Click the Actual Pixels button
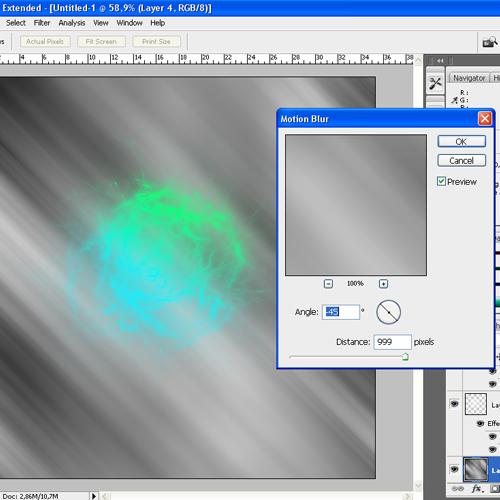Image resolution: width=500 pixels, height=500 pixels. tap(45, 42)
